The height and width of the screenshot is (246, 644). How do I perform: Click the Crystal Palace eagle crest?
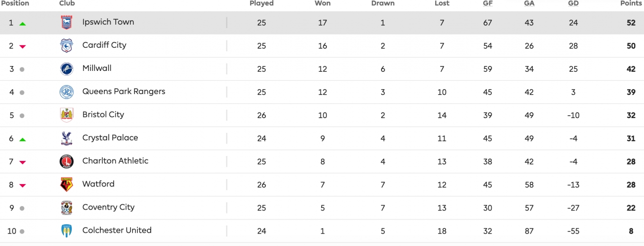click(66, 138)
